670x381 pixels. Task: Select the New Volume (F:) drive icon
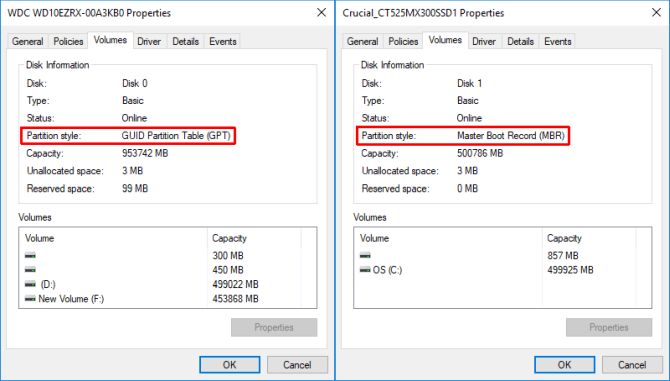pyautogui.click(x=30, y=299)
